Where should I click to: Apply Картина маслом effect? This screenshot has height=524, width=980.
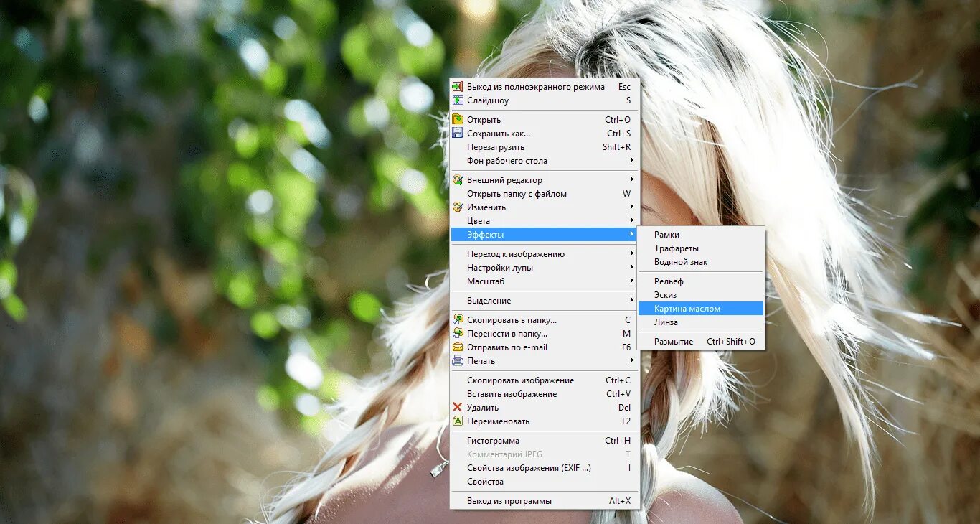701,309
